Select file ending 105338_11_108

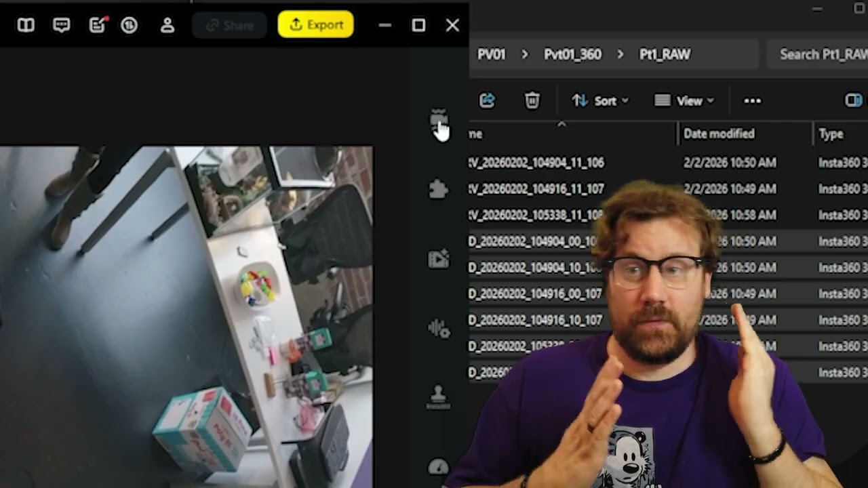(536, 215)
